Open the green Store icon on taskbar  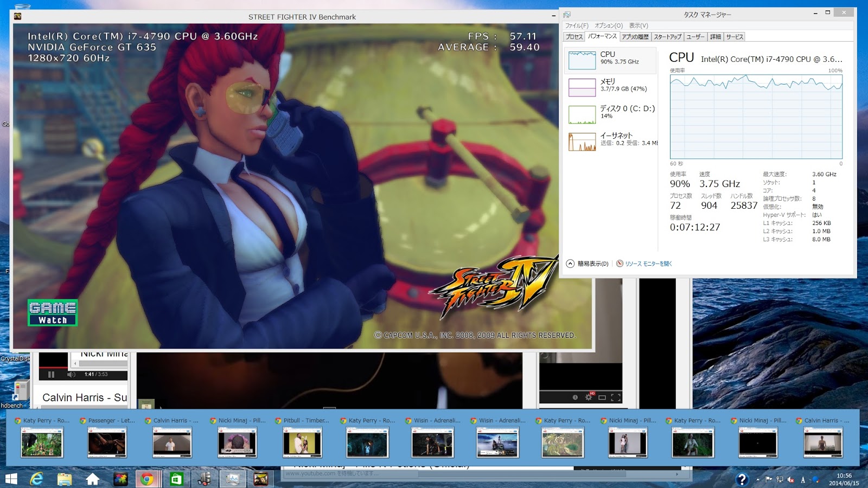click(176, 479)
